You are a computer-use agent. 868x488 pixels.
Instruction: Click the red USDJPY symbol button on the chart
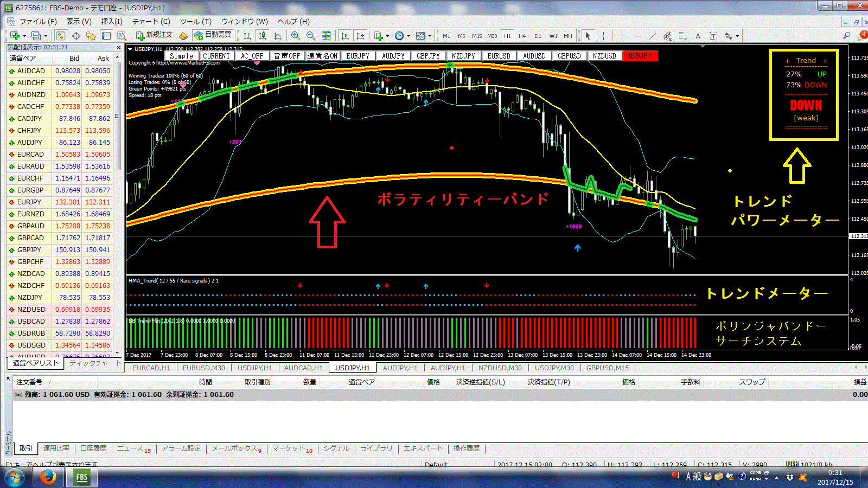[640, 56]
